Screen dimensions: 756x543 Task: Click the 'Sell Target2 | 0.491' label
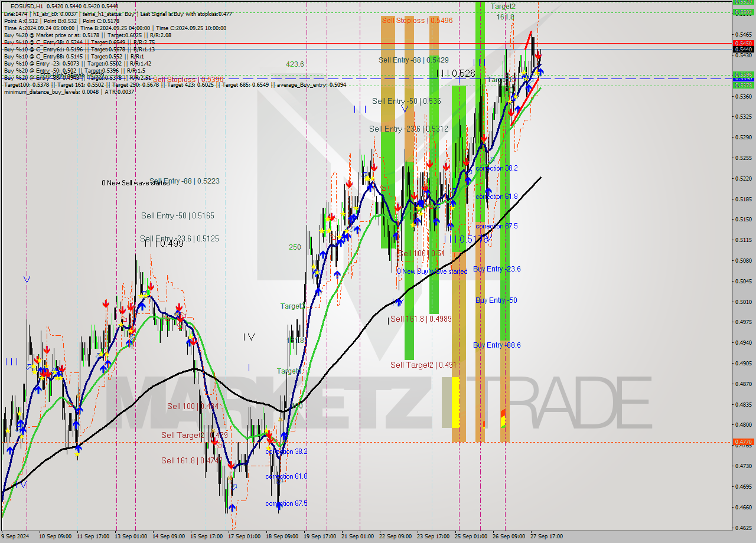tap(423, 365)
